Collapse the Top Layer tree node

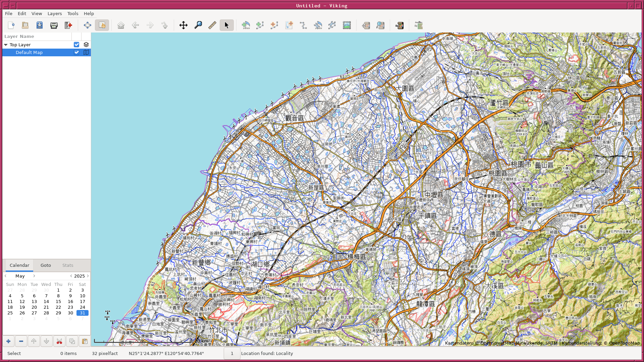[x=6, y=45]
